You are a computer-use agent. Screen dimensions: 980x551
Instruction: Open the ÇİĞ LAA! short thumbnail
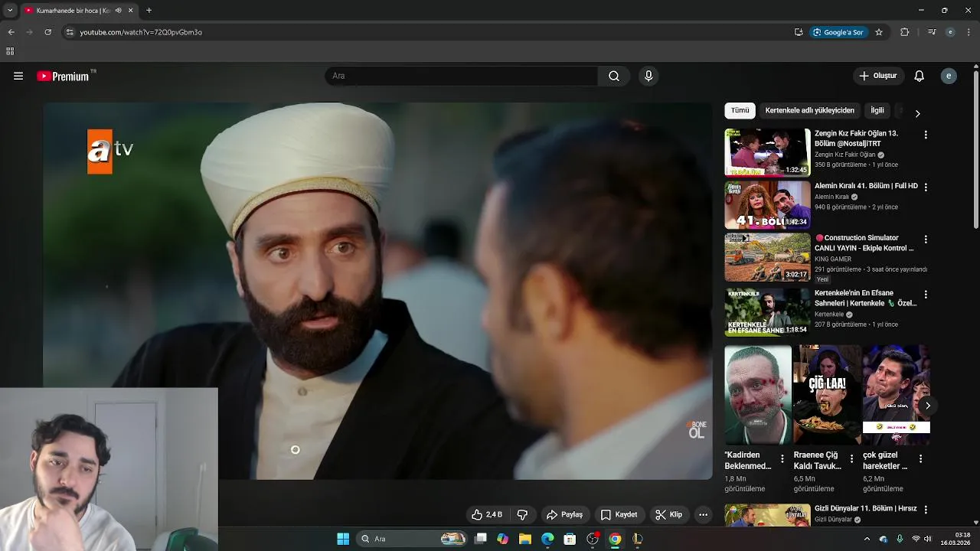(x=827, y=394)
